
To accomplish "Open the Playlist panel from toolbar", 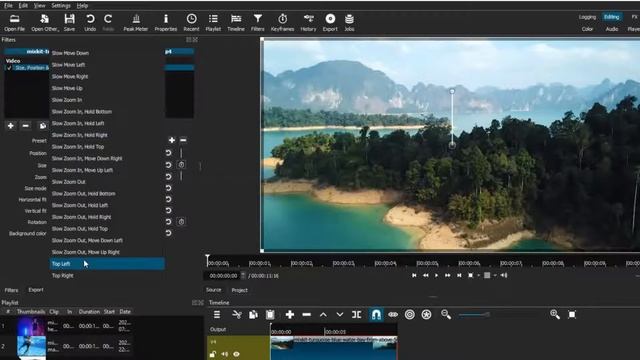I will [213, 22].
